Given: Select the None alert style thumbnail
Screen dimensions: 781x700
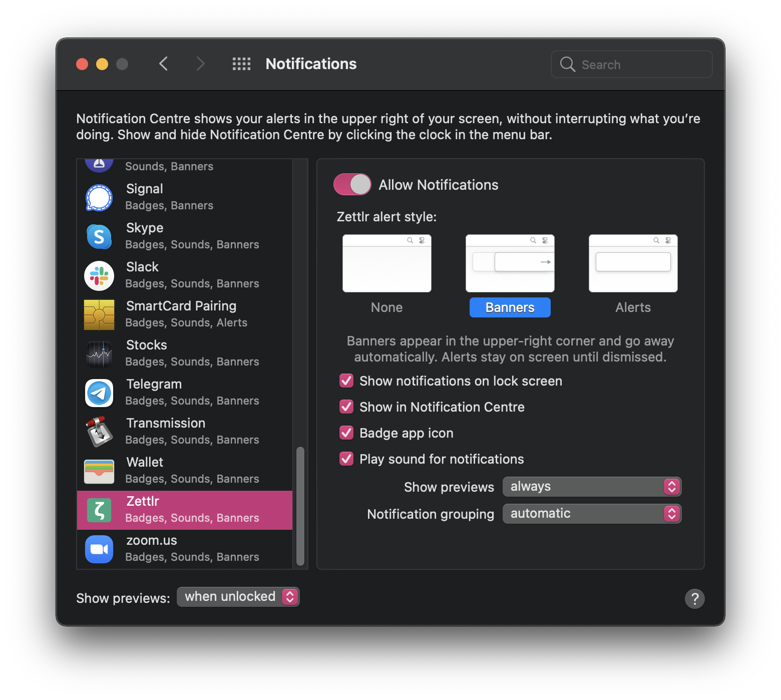Looking at the screenshot, I should 386,263.
